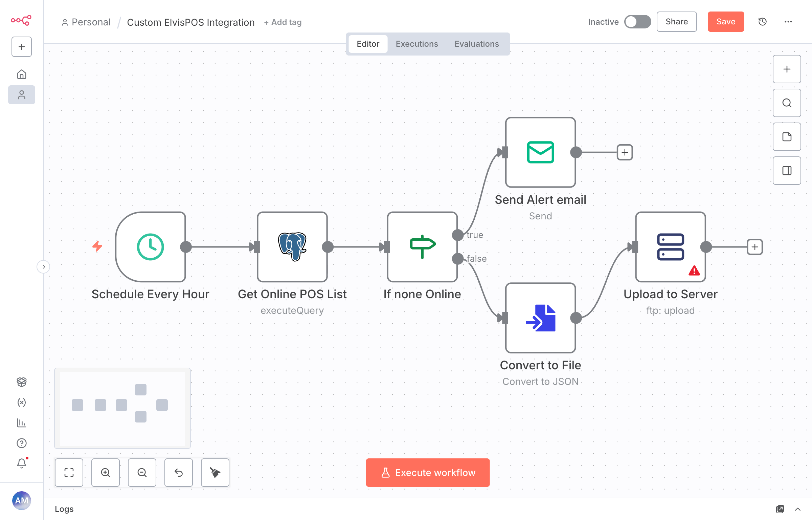Viewport: 812px width, 520px height.
Task: Open the Get Online POS List PostgreSQL node
Action: pos(292,247)
